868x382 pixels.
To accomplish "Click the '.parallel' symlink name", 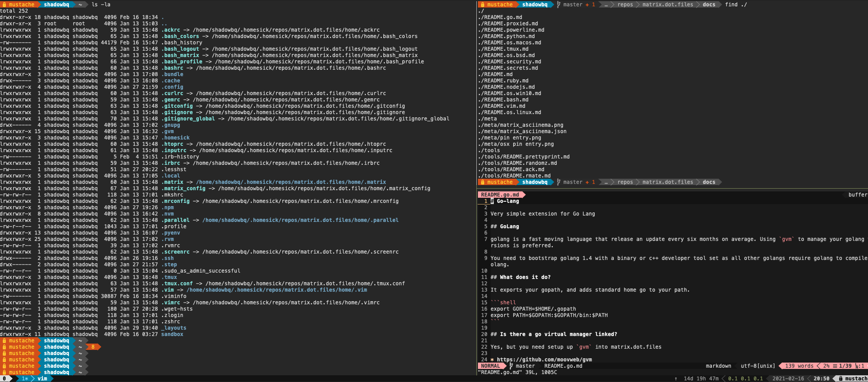I will (x=175, y=220).
